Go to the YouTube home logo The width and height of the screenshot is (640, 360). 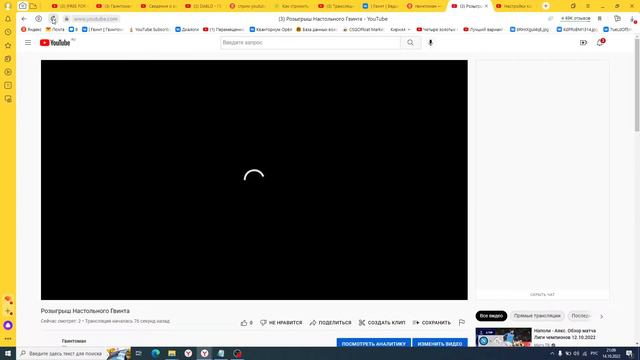tap(55, 42)
